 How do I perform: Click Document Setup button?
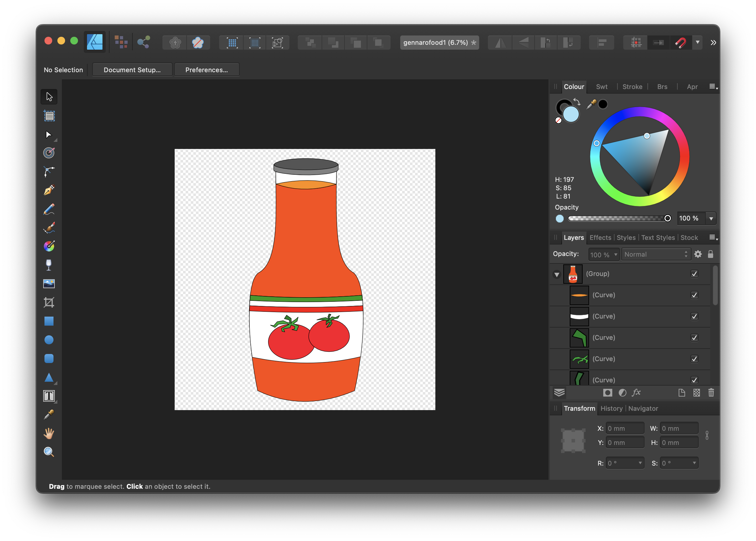pyautogui.click(x=132, y=70)
